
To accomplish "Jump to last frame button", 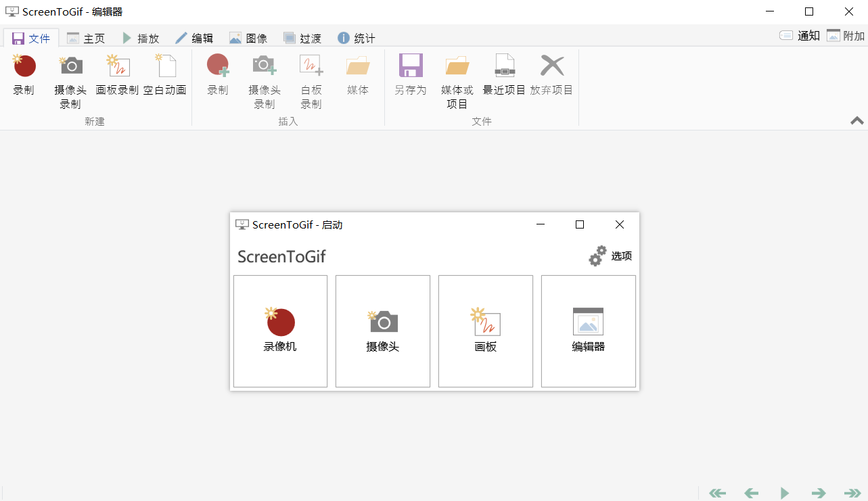I will [852, 493].
